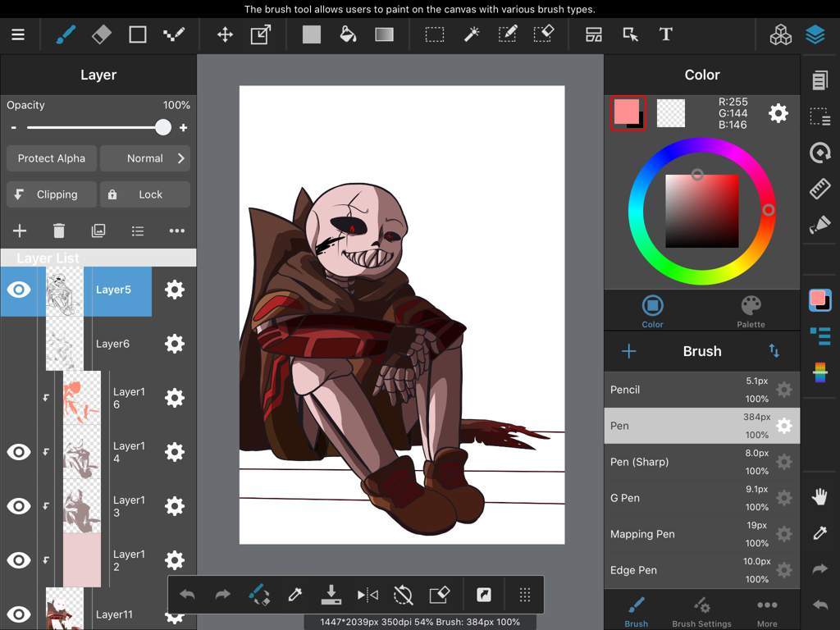Select the Bucket fill tool
Screen dimensions: 840x630
(348, 34)
